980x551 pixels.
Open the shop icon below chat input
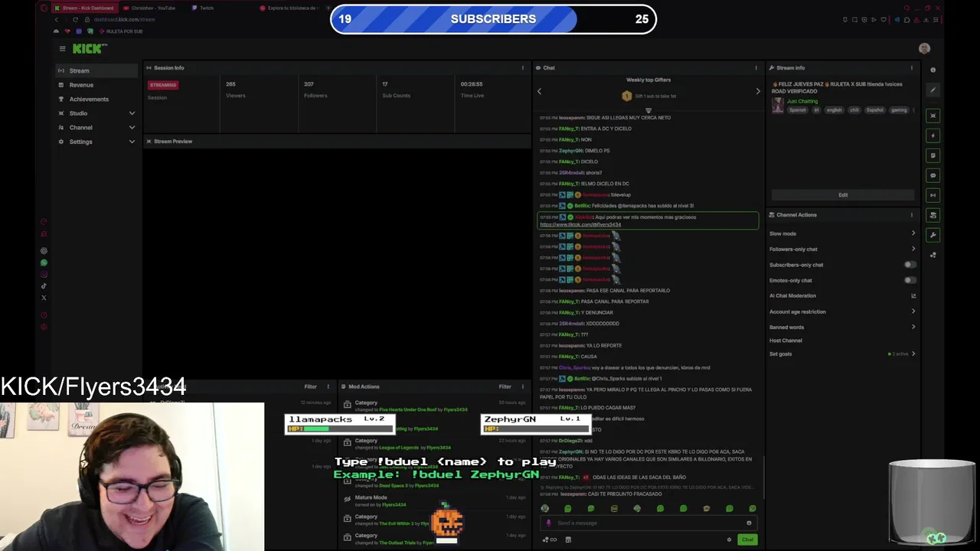coord(568,540)
